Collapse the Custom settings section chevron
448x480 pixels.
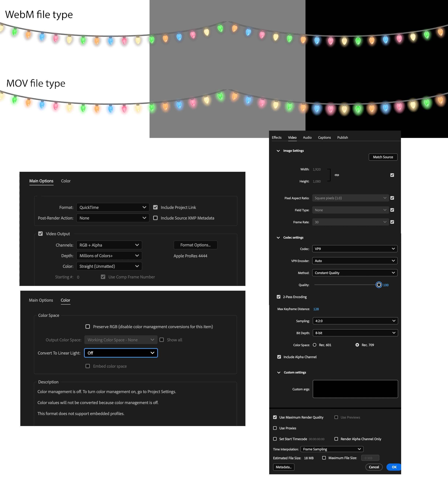(x=279, y=373)
